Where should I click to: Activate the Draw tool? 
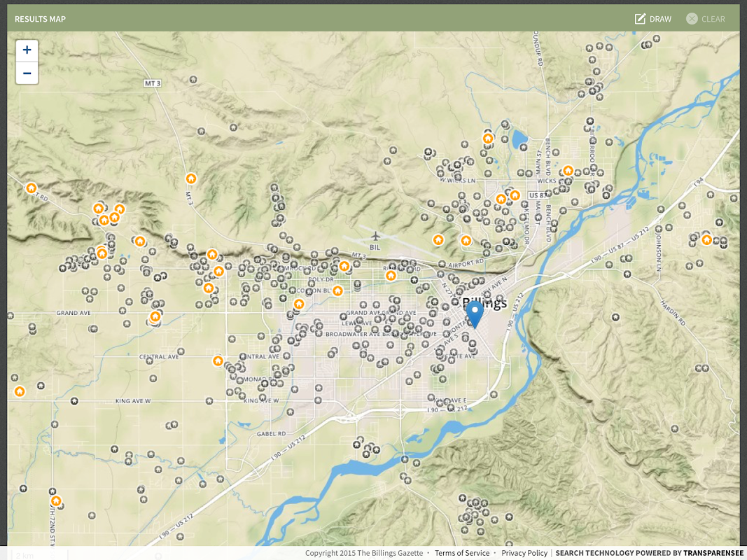pyautogui.click(x=652, y=19)
